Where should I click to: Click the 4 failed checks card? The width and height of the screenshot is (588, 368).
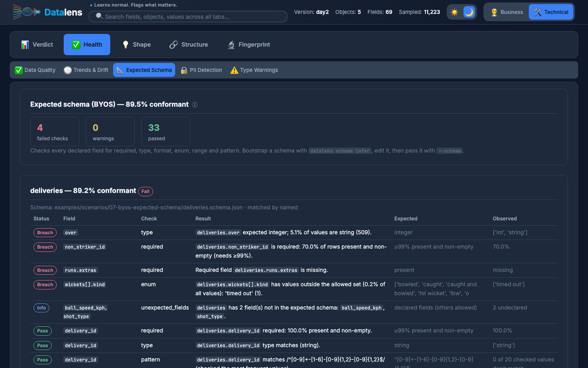[x=55, y=132]
